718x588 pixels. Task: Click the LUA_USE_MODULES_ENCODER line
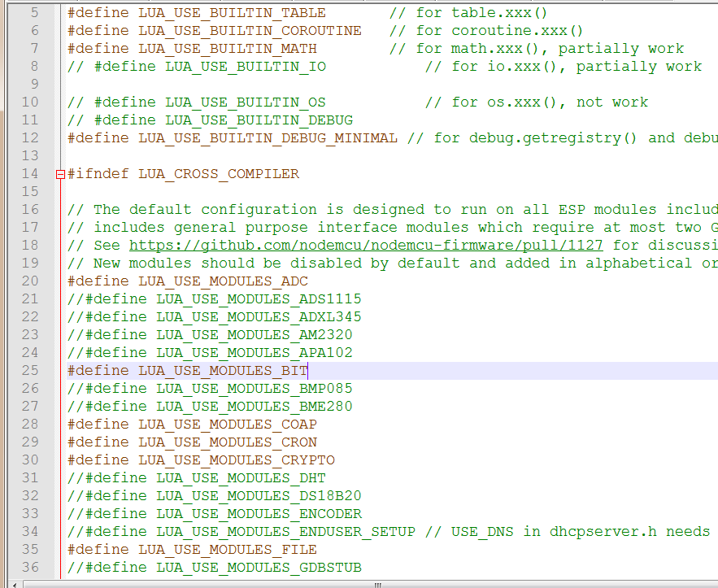pos(215,513)
